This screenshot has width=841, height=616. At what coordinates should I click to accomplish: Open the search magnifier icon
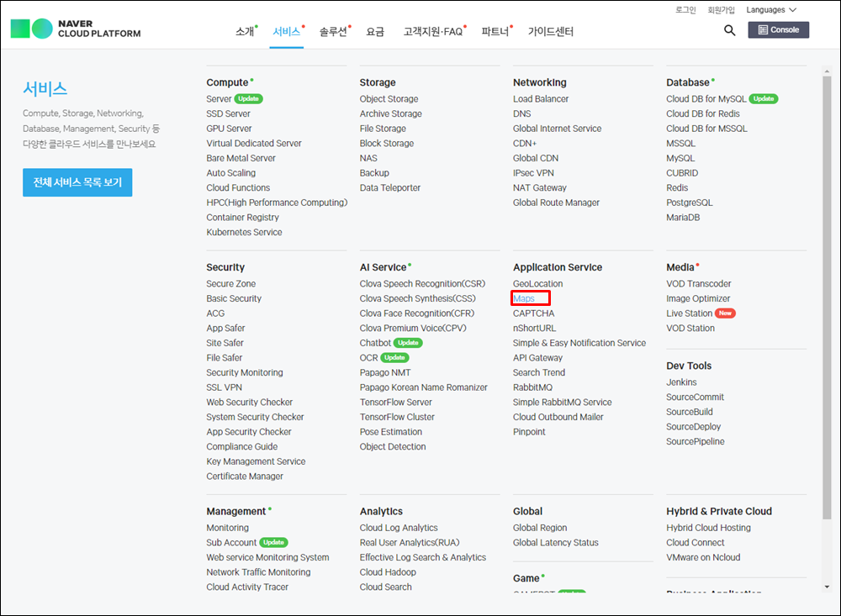pyautogui.click(x=729, y=30)
